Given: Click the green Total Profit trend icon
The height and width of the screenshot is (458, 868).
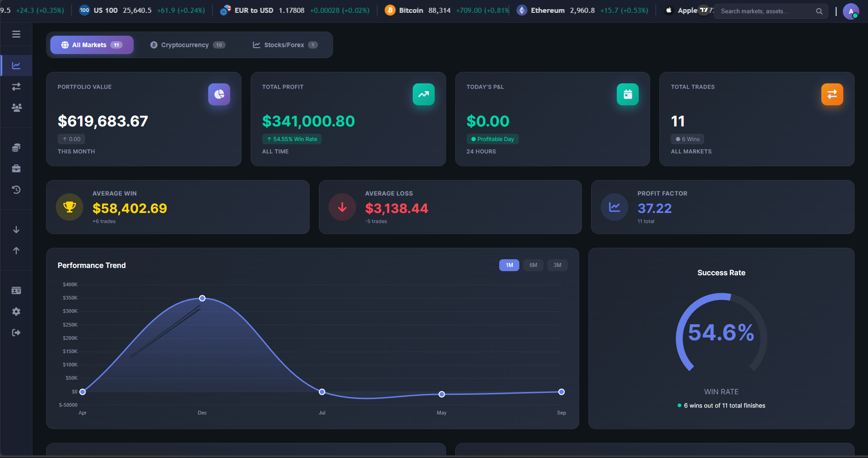Looking at the screenshot, I should [x=423, y=94].
